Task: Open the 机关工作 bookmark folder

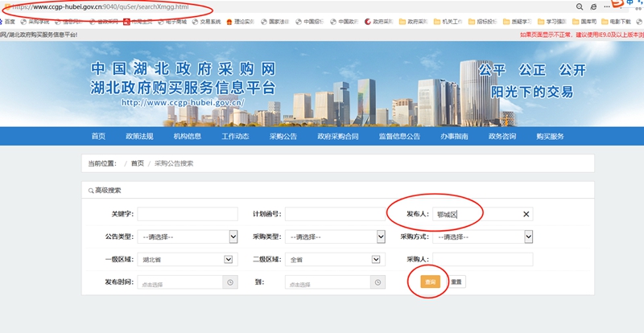Action: 448,22
